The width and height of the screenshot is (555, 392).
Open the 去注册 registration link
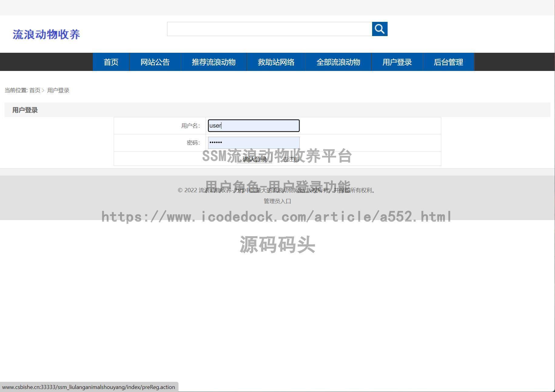pos(291,158)
